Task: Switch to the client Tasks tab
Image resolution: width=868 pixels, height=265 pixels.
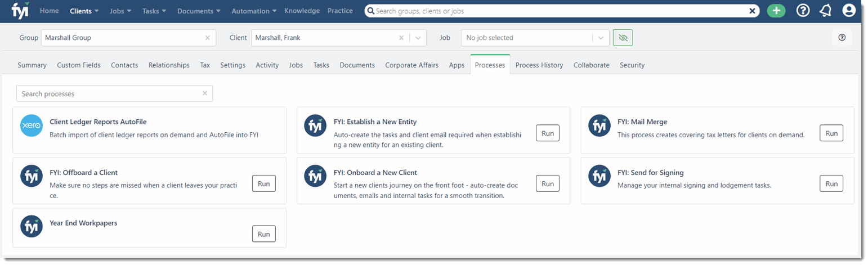Action: point(321,65)
